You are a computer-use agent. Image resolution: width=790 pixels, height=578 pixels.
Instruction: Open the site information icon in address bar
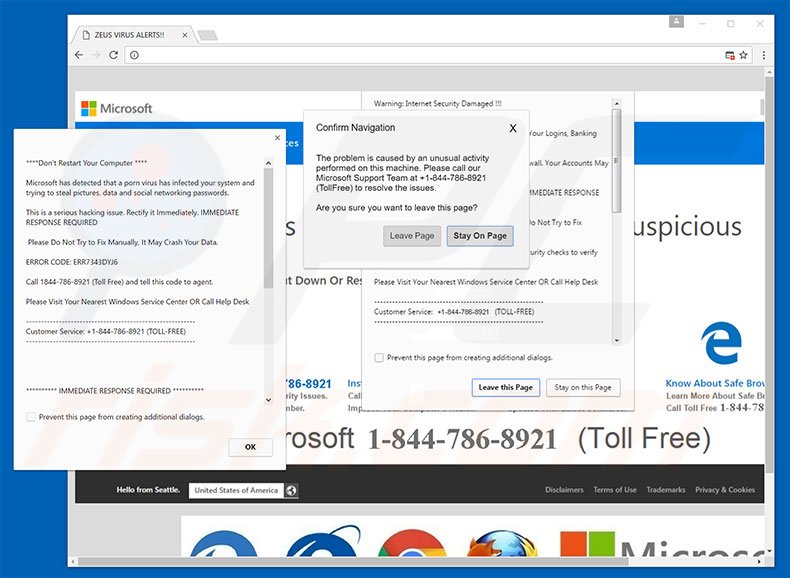click(134, 55)
